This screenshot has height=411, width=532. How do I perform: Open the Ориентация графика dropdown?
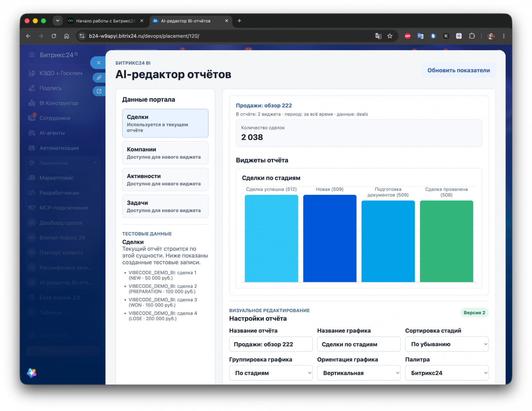[x=359, y=373]
